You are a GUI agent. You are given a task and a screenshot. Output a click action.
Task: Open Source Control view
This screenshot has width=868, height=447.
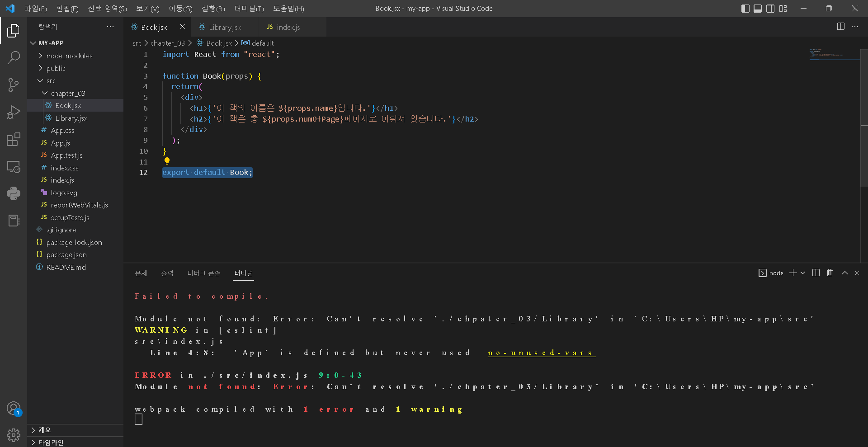coord(14,85)
